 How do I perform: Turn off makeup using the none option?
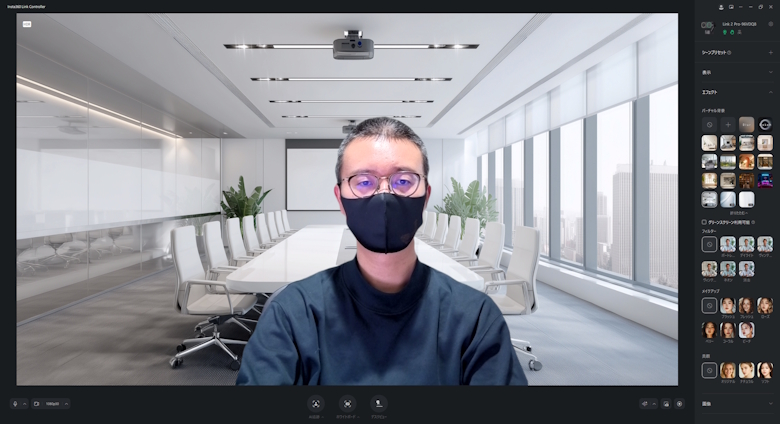coord(709,305)
